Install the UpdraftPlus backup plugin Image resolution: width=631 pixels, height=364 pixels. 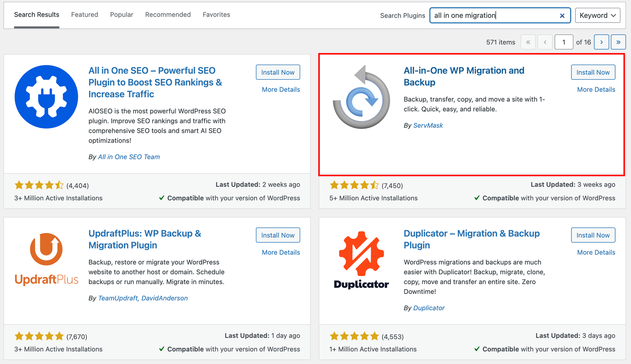(x=278, y=235)
